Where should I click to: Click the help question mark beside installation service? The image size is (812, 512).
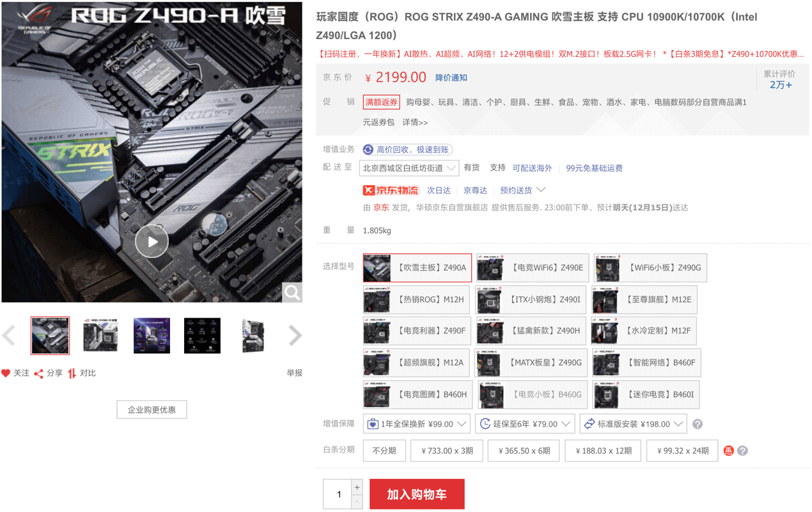(x=698, y=424)
